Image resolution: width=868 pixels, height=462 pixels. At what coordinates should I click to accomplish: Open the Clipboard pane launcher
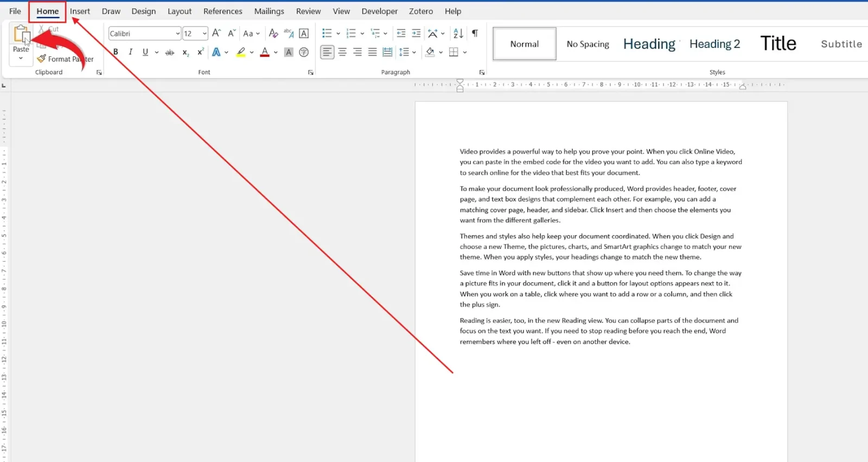99,72
